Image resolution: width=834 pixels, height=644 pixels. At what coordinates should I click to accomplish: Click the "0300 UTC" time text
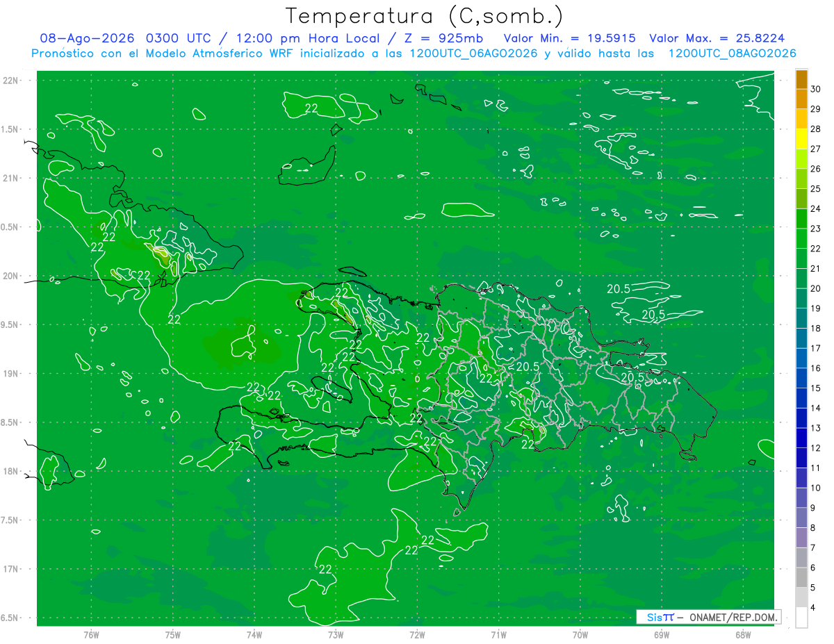click(178, 38)
